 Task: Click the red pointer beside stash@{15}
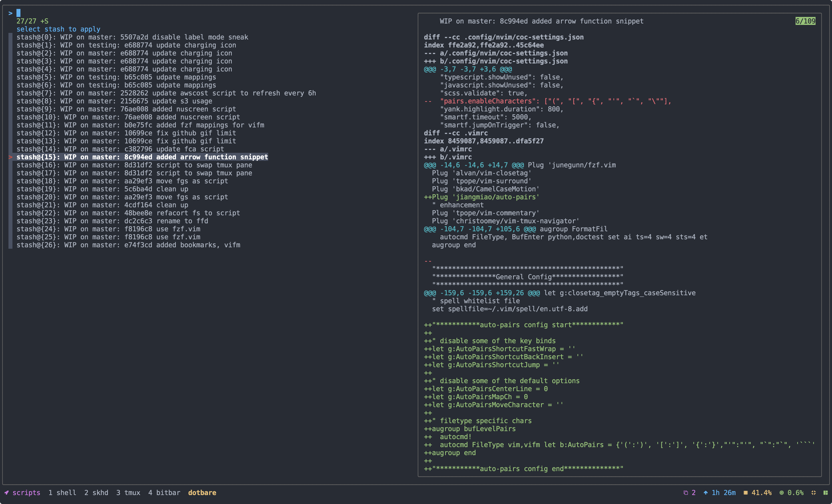click(x=11, y=157)
